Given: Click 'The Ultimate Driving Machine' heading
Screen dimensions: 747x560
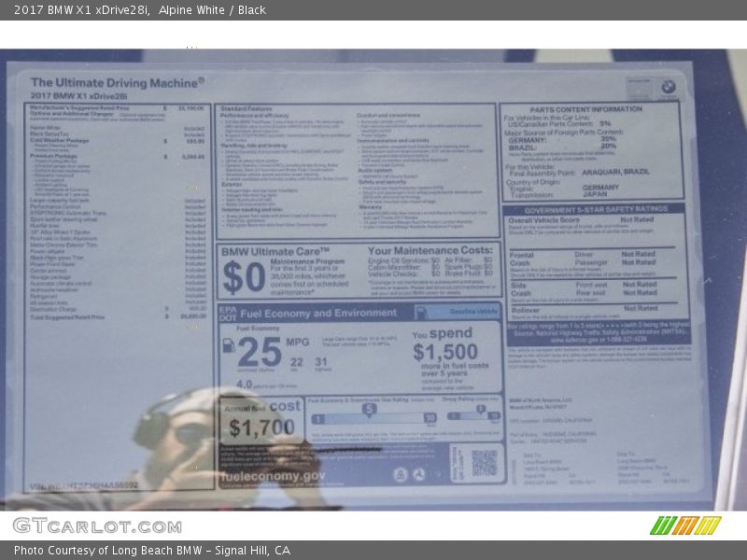Looking at the screenshot, I should (118, 82).
